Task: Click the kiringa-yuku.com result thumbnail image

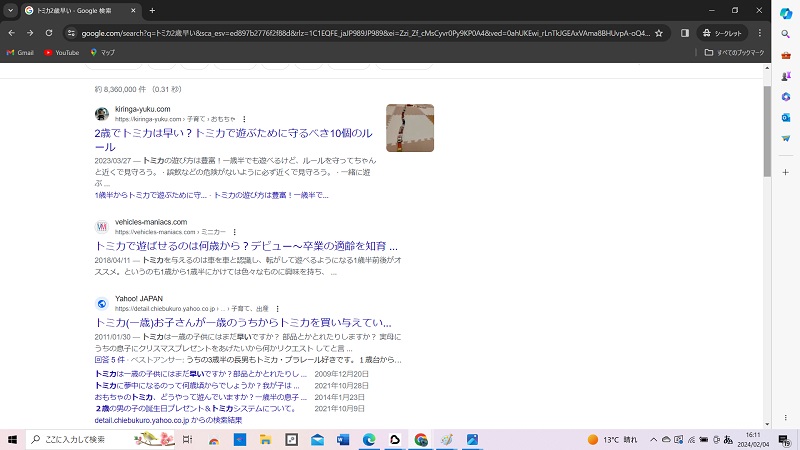Action: tap(410, 128)
